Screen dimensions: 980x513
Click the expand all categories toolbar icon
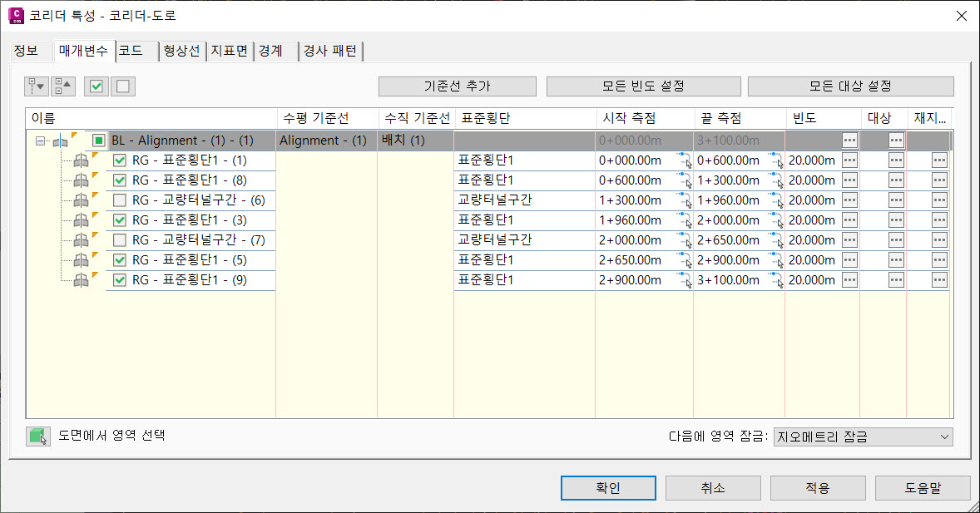tap(37, 86)
